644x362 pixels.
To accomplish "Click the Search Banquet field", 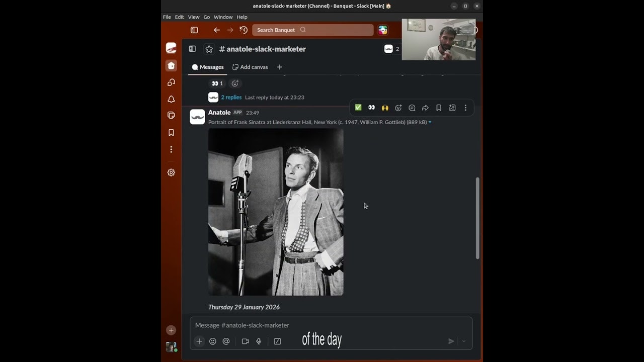I will tap(312, 30).
